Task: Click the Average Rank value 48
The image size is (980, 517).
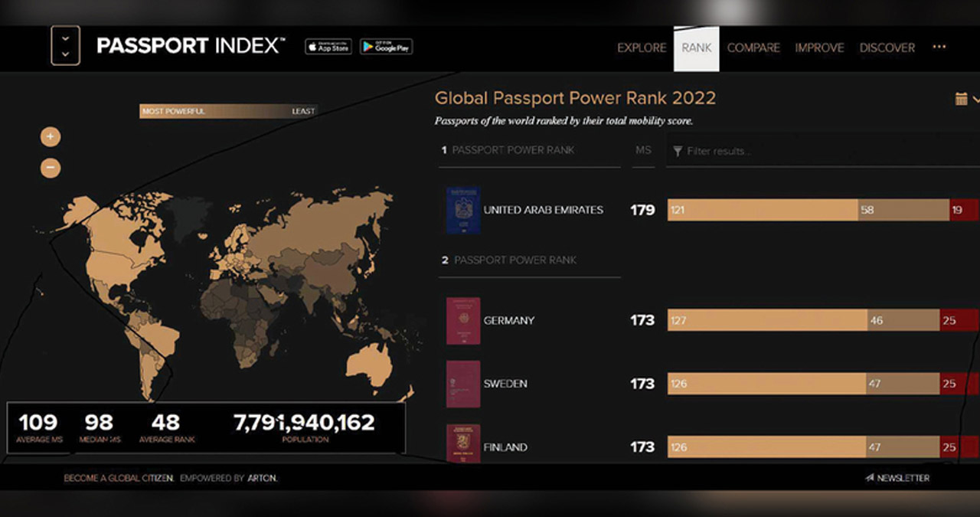Action: pyautogui.click(x=165, y=422)
